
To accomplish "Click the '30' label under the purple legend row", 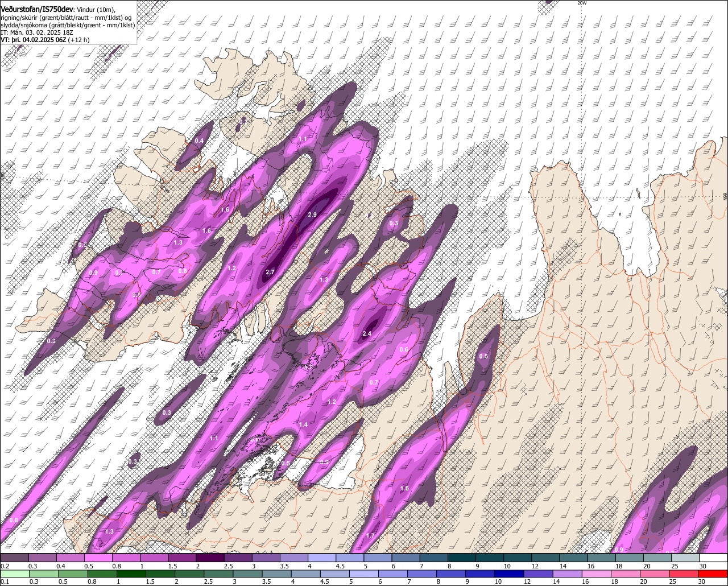I will point(703,566).
